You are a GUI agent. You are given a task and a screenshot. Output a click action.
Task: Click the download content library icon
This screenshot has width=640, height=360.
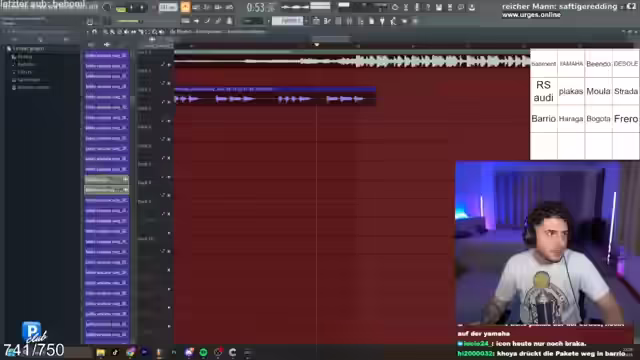click(472, 7)
